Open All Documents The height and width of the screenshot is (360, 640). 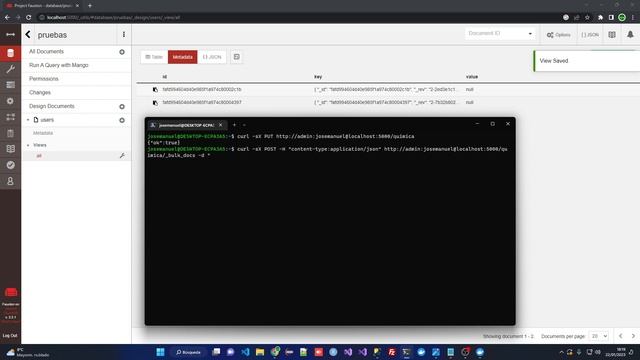tap(46, 51)
